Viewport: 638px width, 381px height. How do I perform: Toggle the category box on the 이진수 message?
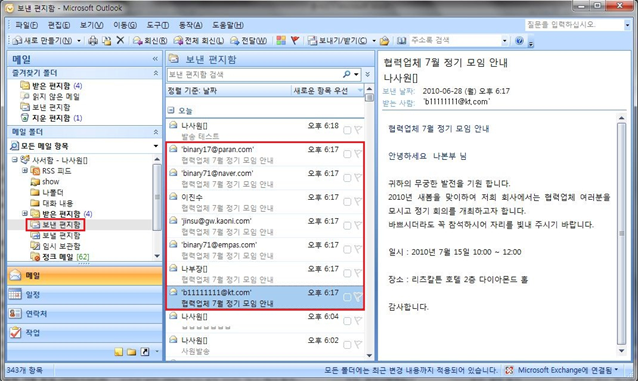[x=347, y=201]
